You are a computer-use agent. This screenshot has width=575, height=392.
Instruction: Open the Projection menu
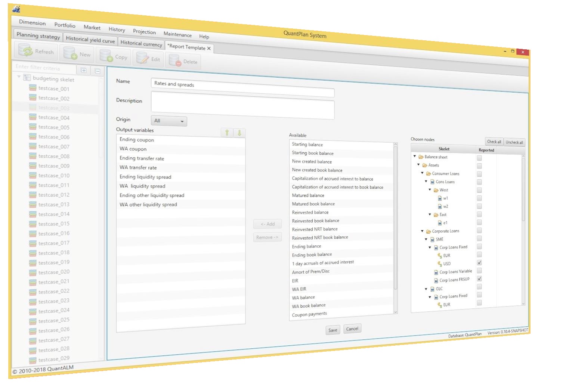pyautogui.click(x=144, y=32)
